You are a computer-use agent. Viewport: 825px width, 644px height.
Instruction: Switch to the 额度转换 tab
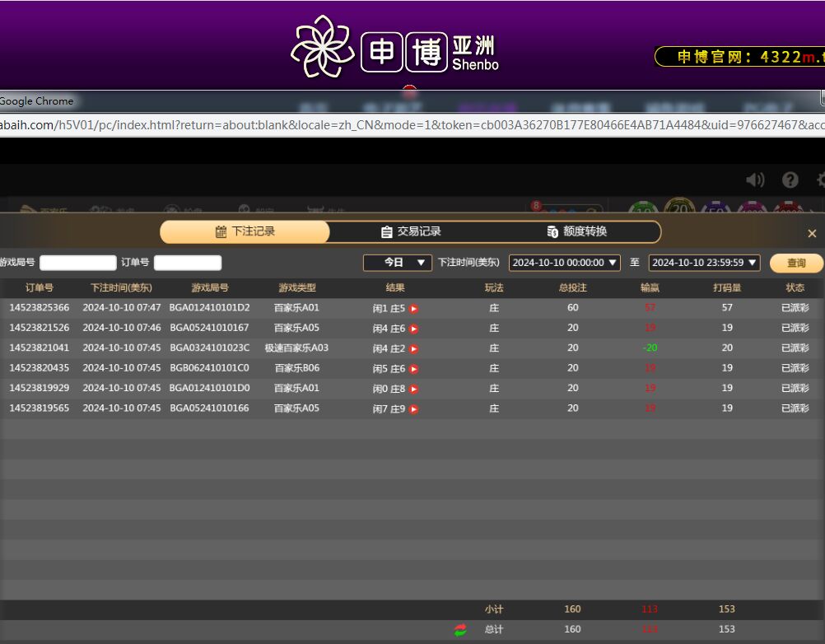tap(576, 232)
